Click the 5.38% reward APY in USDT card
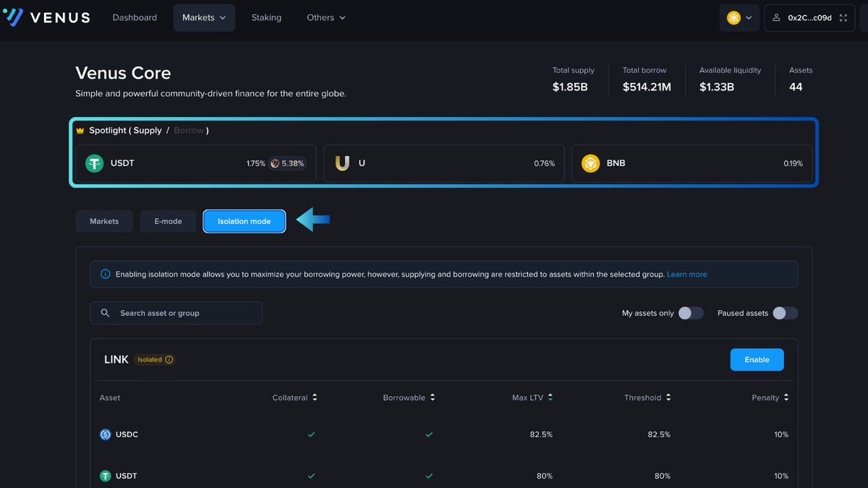 (293, 163)
